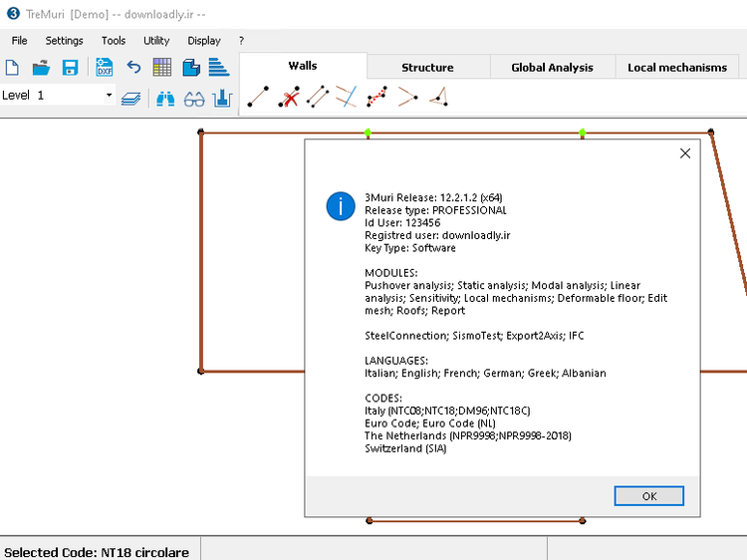Click The Netherlands (NPR9998) line
This screenshot has height=560, width=747.
468,435
